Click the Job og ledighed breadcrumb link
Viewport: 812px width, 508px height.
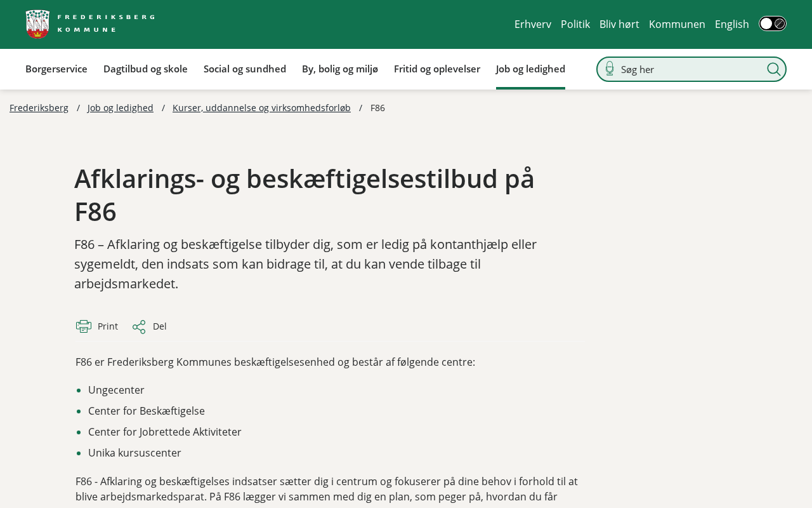pos(121,108)
